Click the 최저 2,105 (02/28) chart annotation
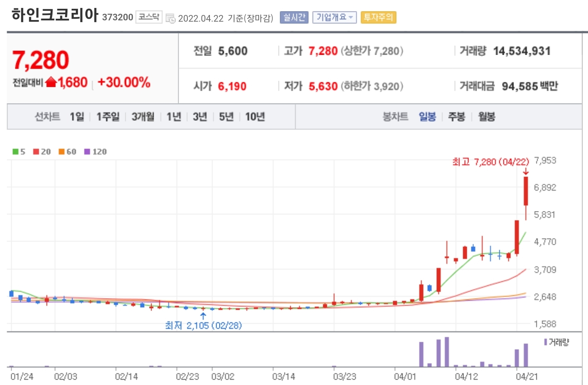Viewport: 588px width, 385px height. 203,325
